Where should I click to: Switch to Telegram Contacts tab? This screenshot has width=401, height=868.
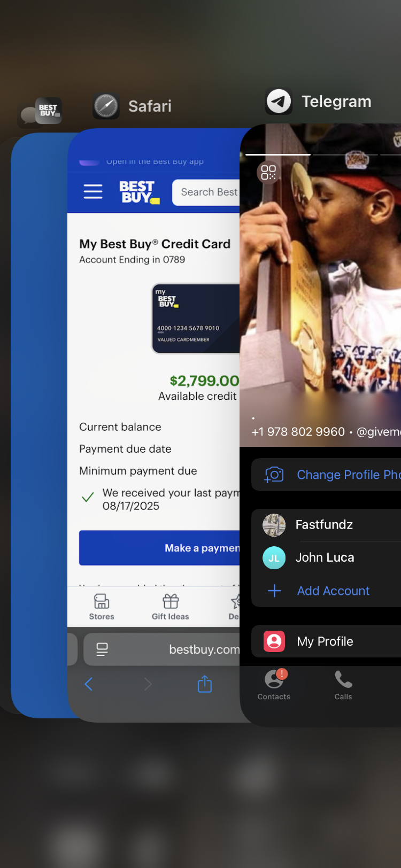(x=274, y=685)
